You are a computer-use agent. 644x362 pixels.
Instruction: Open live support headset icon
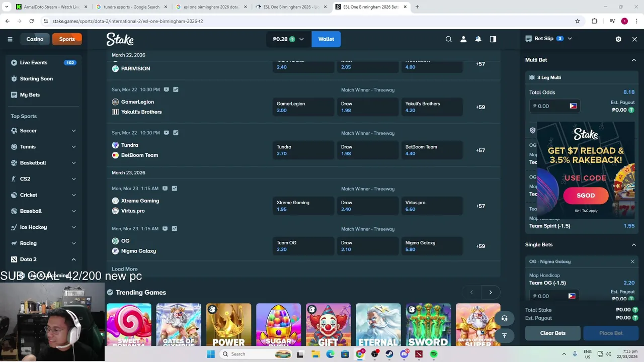[504, 318]
